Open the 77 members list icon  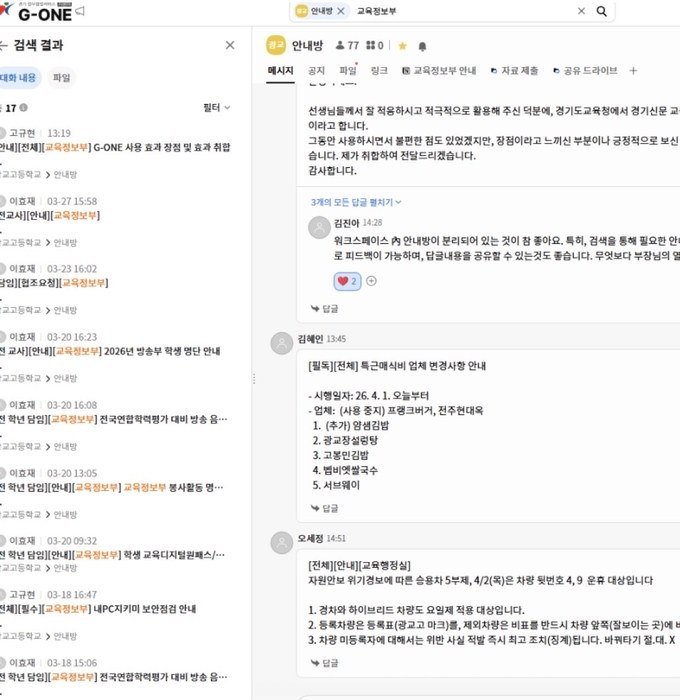(x=340, y=46)
